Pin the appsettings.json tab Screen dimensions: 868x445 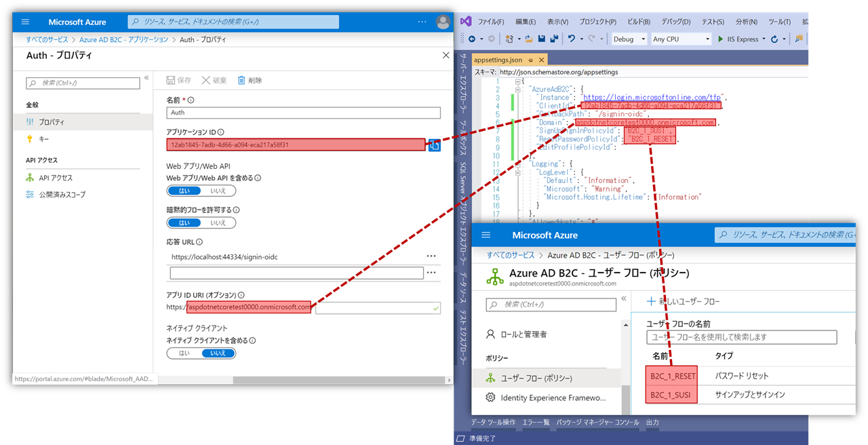pos(530,60)
